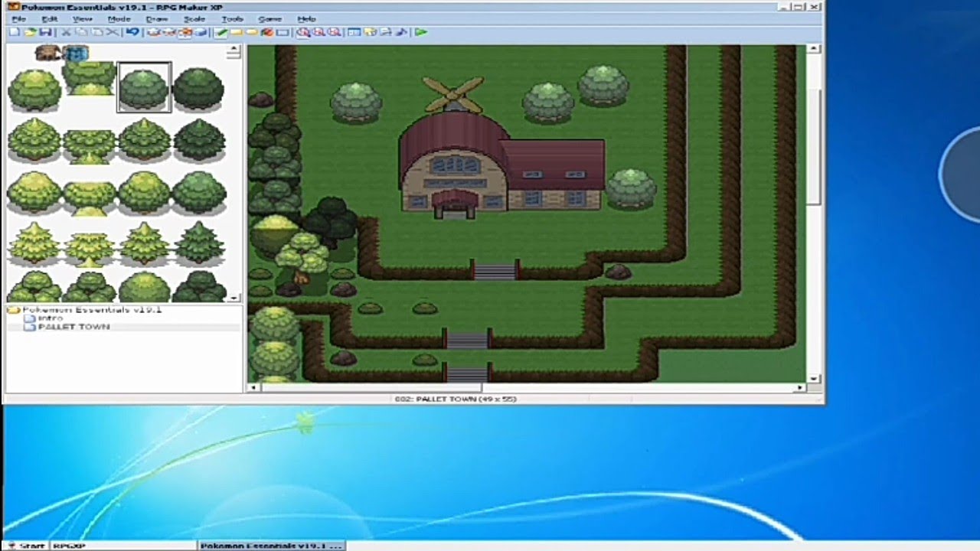This screenshot has height=551, width=980.
Task: Open the Database icon
Action: [x=354, y=32]
